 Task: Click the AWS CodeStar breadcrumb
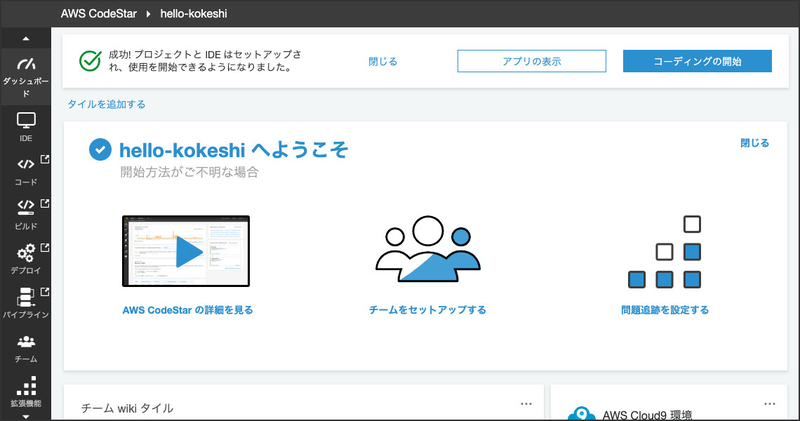coord(99,14)
